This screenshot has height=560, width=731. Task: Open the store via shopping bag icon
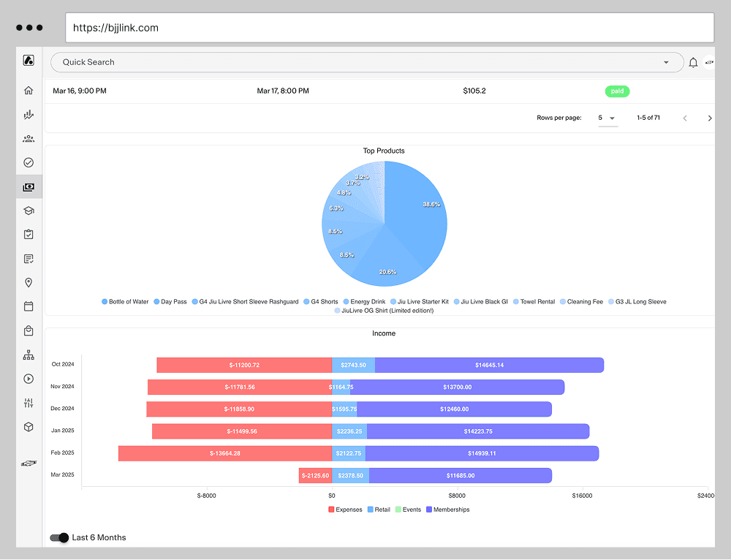pyautogui.click(x=29, y=330)
